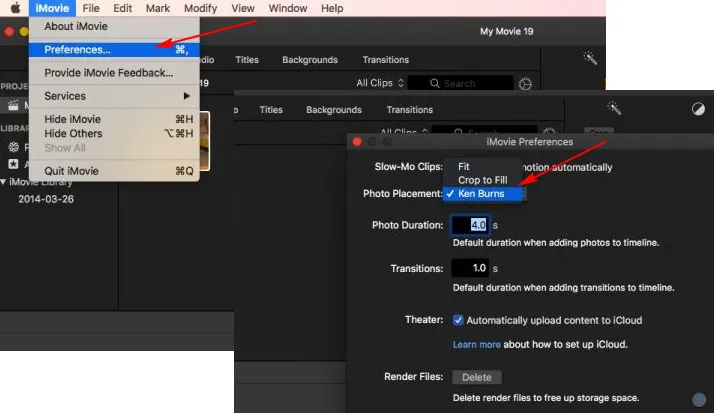Open the Learn more iCloud link
Viewport: 715px width, 413px height.
coord(477,345)
